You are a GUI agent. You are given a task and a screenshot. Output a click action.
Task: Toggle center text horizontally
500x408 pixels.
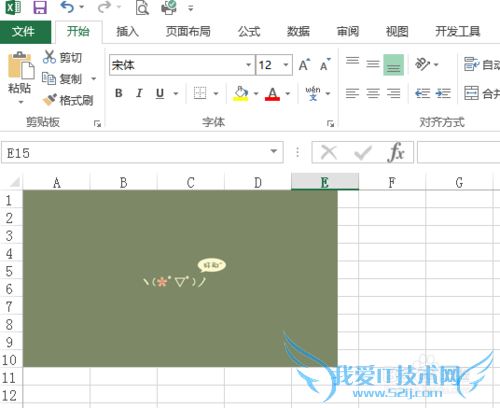(373, 93)
